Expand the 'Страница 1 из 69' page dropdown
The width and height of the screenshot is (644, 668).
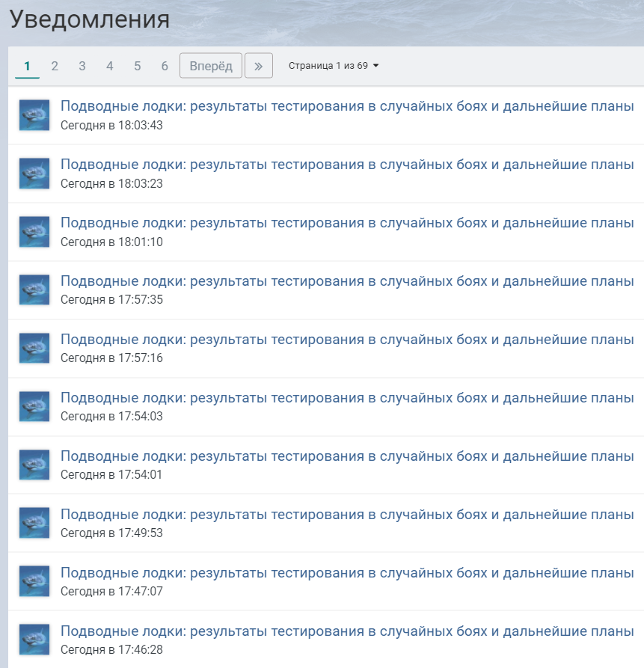[334, 66]
